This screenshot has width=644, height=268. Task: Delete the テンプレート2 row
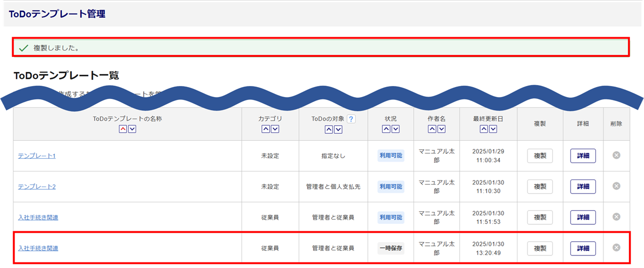(x=616, y=186)
